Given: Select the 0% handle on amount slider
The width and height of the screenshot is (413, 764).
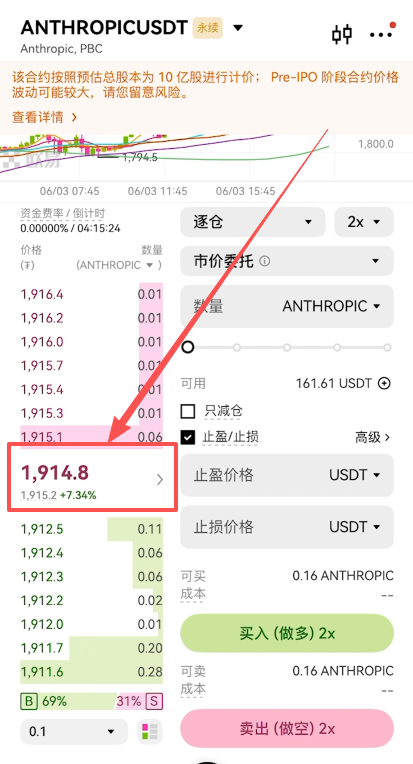Looking at the screenshot, I should click(188, 347).
